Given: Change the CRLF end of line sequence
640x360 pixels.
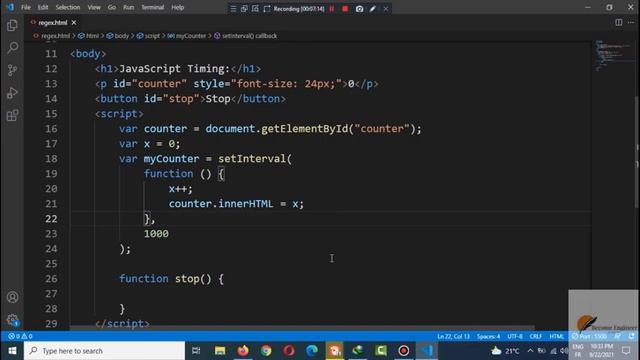Looking at the screenshot, I should (x=536, y=336).
